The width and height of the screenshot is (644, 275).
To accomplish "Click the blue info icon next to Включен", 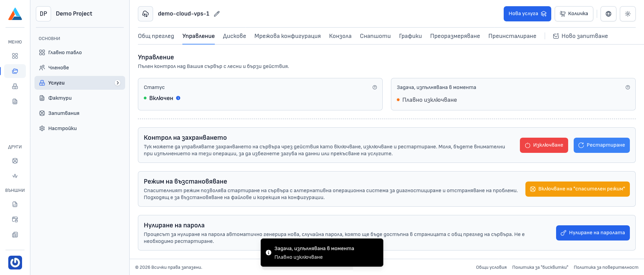I will tap(178, 98).
